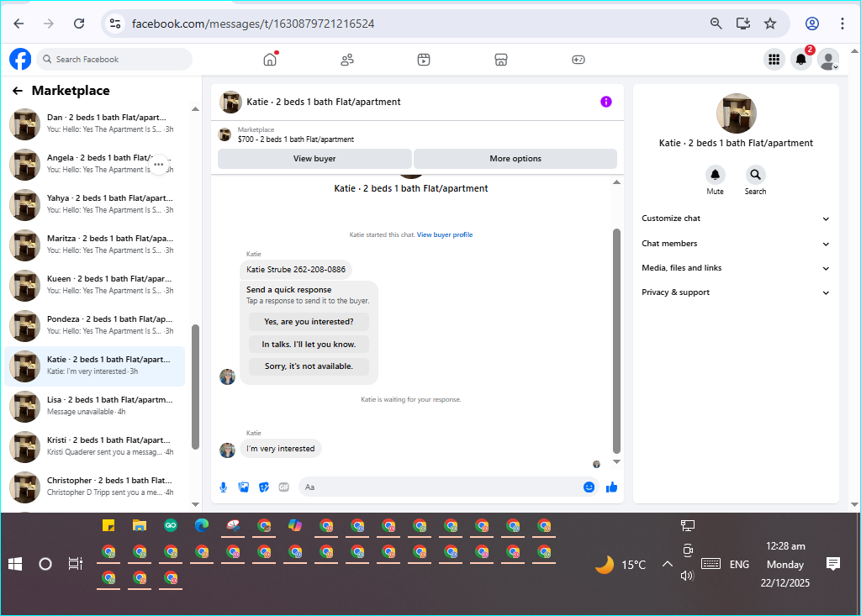Screen dimensions: 861x616
Task: Click chat messages scrollbar thumb
Action: (616, 340)
